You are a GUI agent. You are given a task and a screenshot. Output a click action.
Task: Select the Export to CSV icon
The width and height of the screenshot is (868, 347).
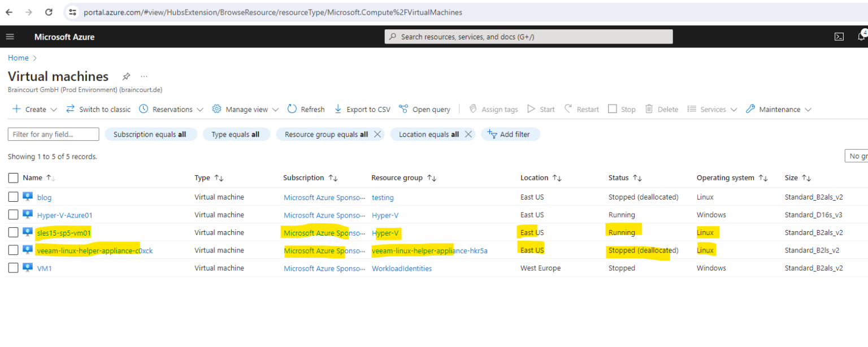(337, 109)
